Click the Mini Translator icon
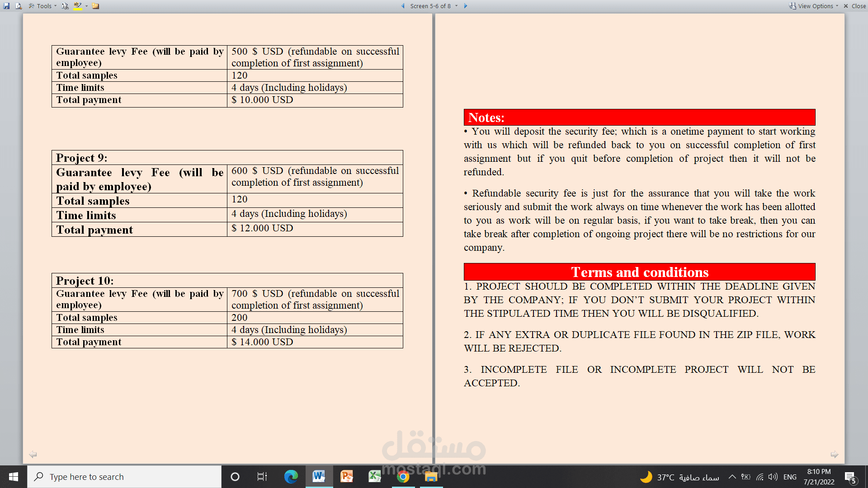Viewport: 868px width, 488px height. tap(65, 6)
